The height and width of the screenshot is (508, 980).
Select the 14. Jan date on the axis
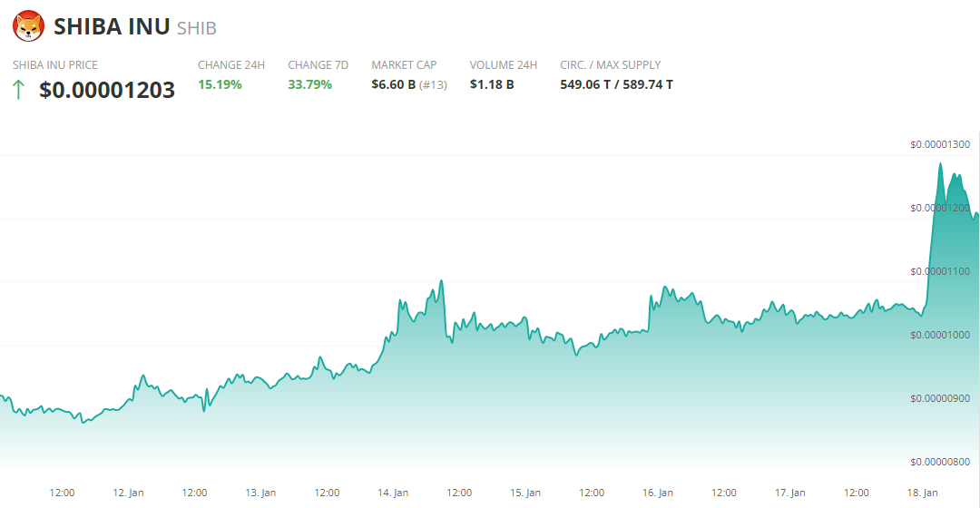point(393,493)
